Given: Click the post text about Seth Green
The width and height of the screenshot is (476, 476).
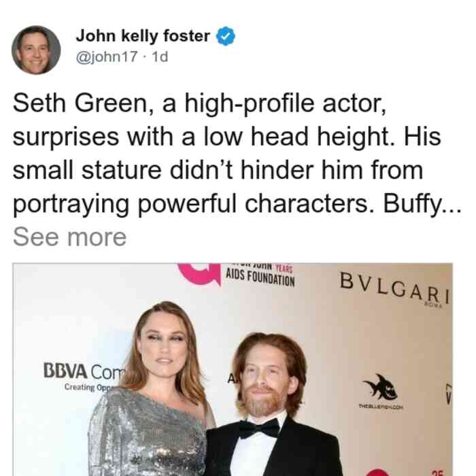Looking at the screenshot, I should coord(237,153).
